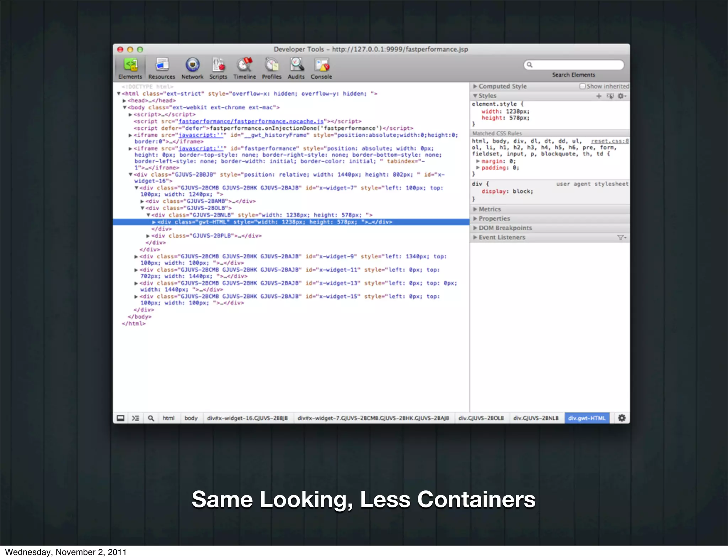
Task: Add new style rule plus icon
Action: coord(599,96)
